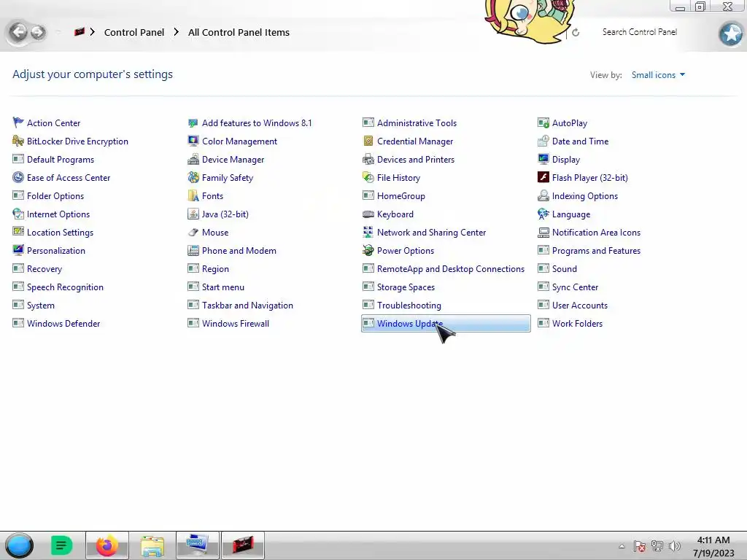Open Device Manager icon
The height and width of the screenshot is (560, 747).
coord(193,160)
